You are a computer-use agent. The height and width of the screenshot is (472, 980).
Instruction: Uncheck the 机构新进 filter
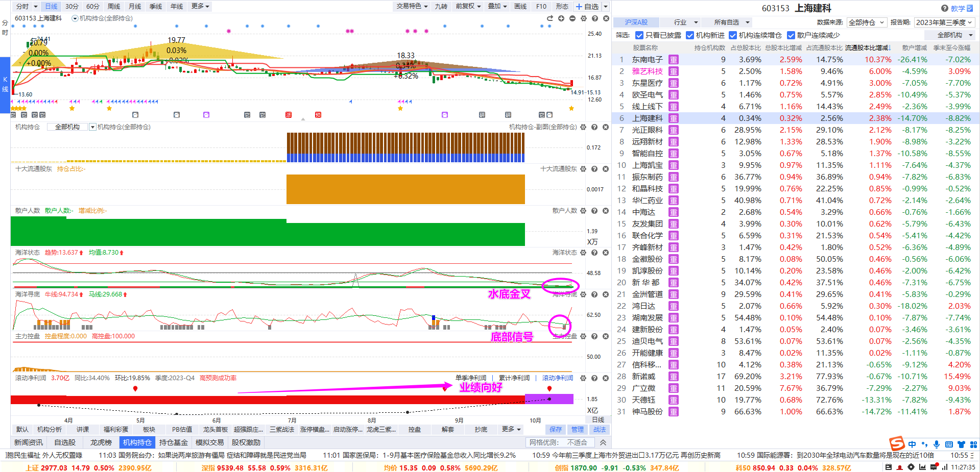(x=690, y=35)
